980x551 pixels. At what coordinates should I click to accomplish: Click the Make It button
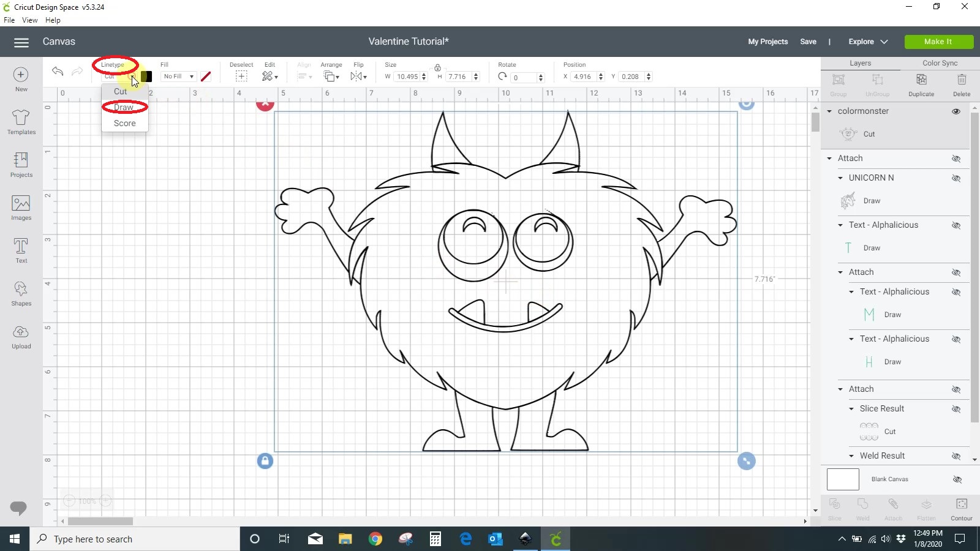tap(938, 42)
